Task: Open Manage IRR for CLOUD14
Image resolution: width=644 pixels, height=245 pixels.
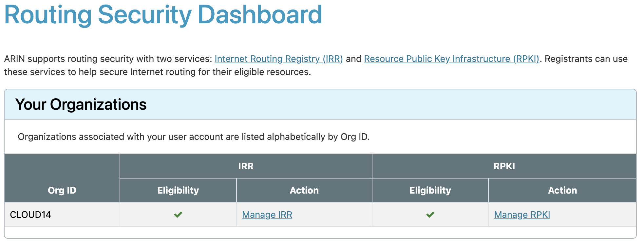Action: [x=267, y=215]
